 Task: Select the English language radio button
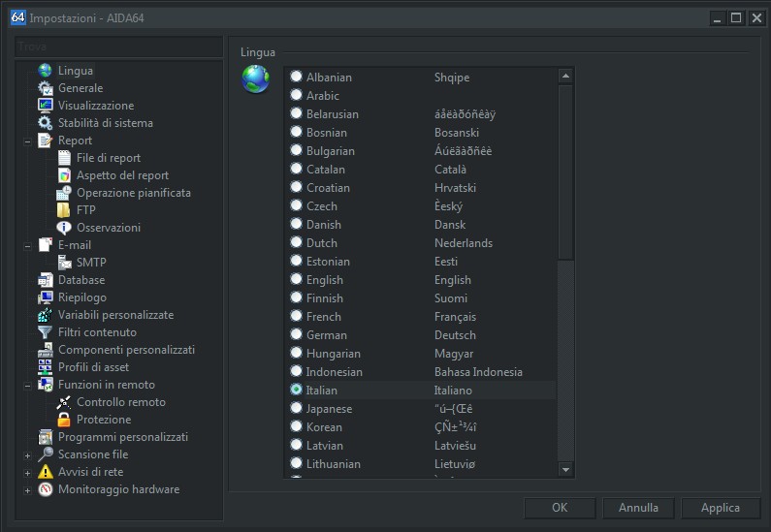point(296,279)
